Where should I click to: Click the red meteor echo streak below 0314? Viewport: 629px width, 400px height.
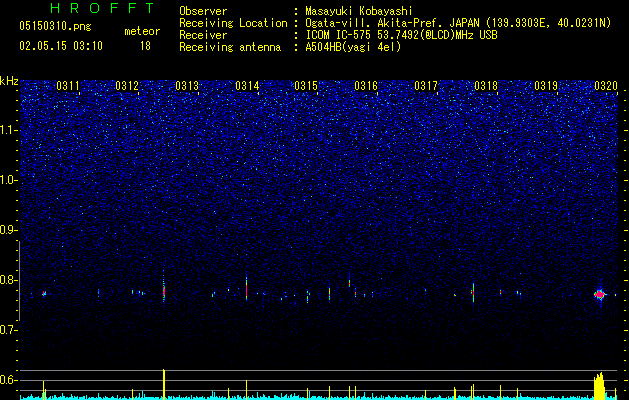click(246, 290)
